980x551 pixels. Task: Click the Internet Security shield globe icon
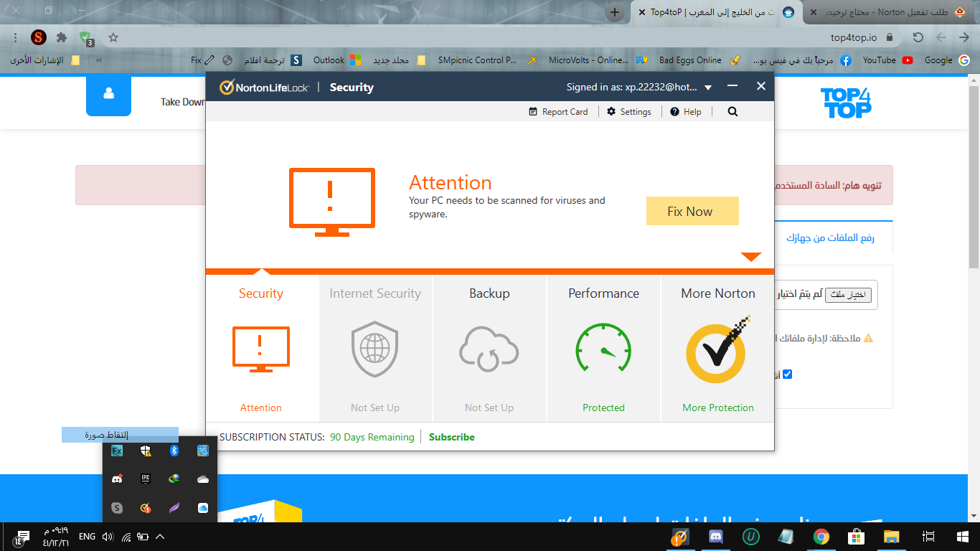click(374, 349)
